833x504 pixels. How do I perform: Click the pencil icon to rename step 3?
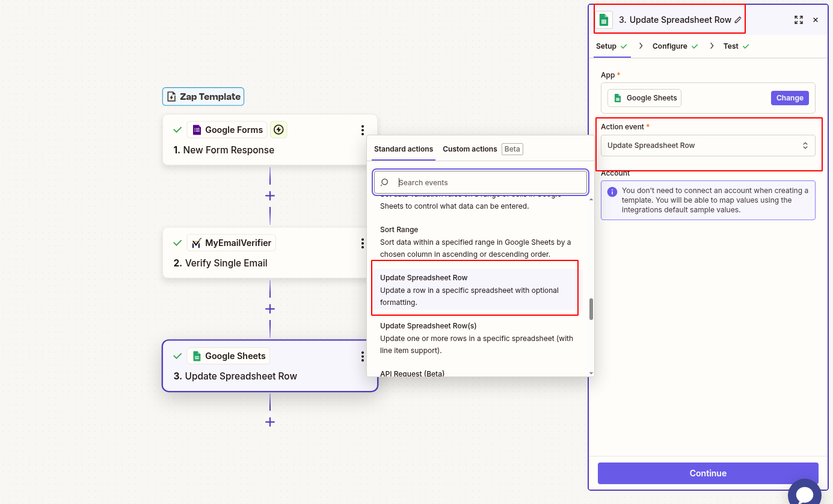738,19
